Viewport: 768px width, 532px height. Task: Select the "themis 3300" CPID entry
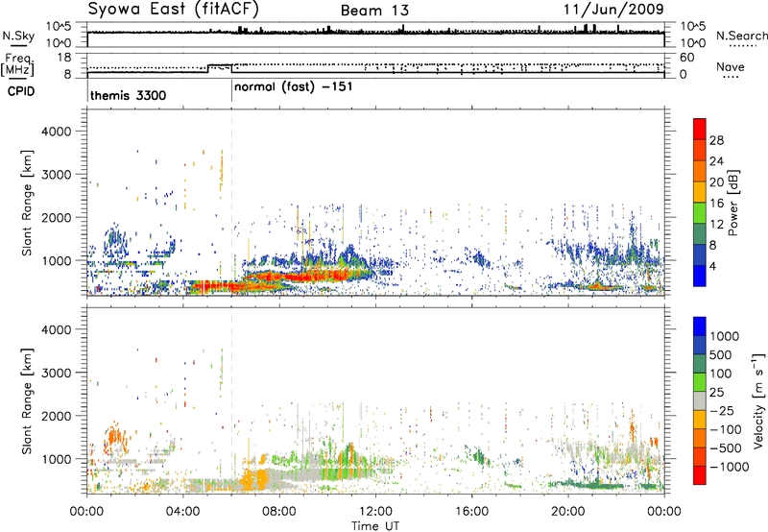pos(129,95)
